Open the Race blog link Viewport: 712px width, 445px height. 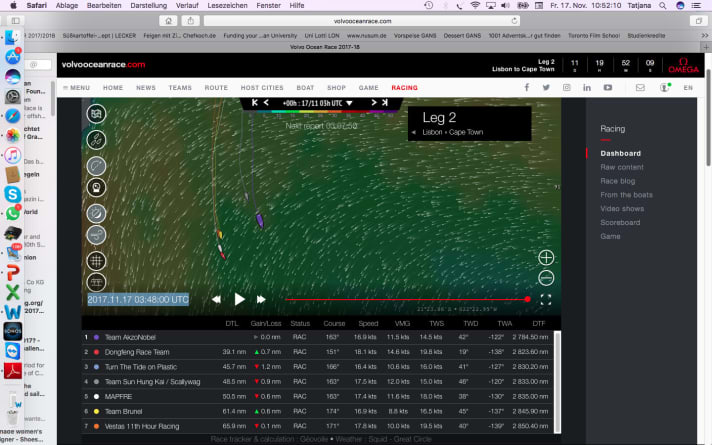pos(618,181)
